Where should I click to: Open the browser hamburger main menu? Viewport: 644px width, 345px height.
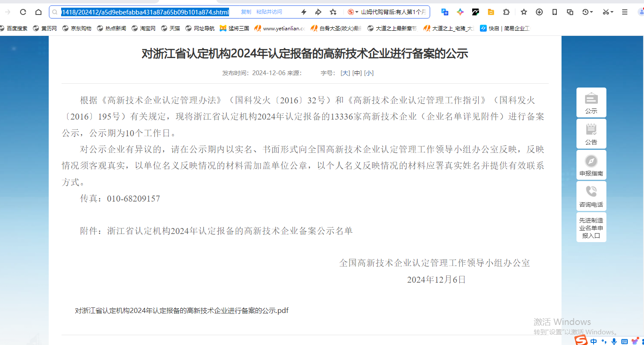625,12
